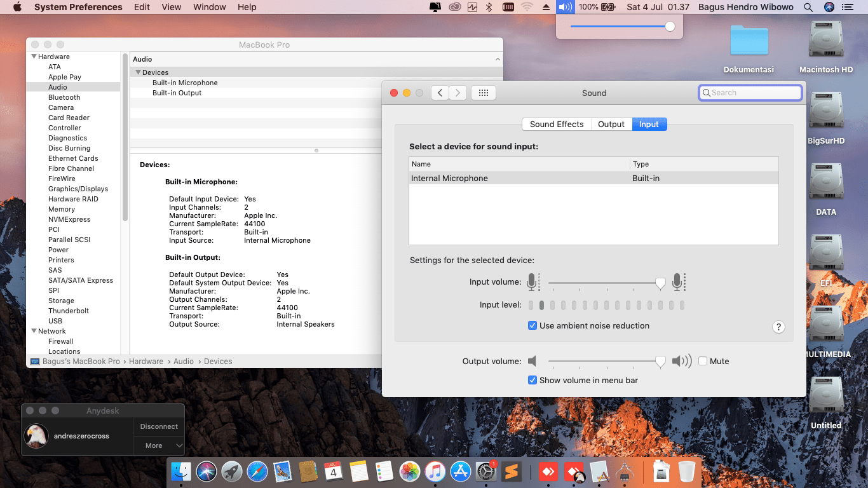Screen dimensions: 868x488
Task: Show all preferences grid button
Action: 483,93
